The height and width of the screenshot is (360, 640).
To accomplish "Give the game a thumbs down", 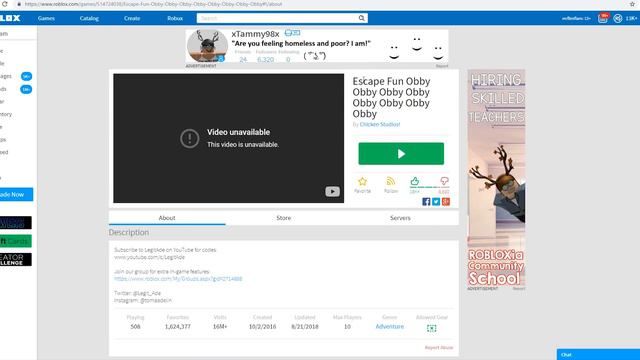I will (444, 181).
